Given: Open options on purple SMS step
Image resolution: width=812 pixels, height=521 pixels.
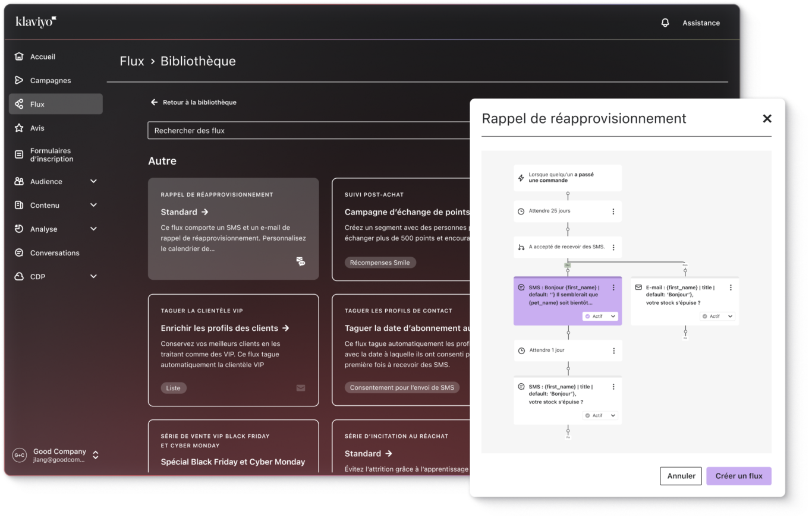Looking at the screenshot, I should (x=613, y=288).
